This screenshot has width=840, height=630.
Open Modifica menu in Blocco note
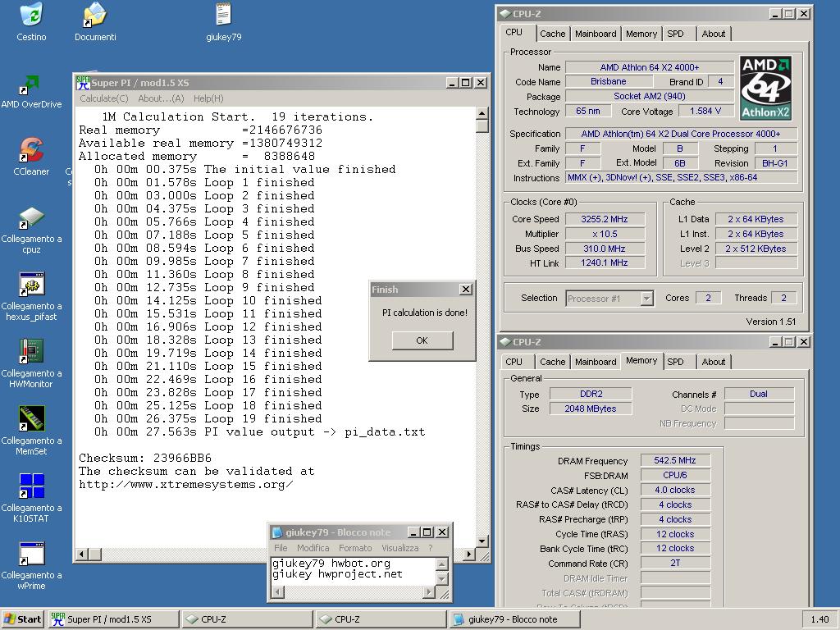click(x=313, y=548)
